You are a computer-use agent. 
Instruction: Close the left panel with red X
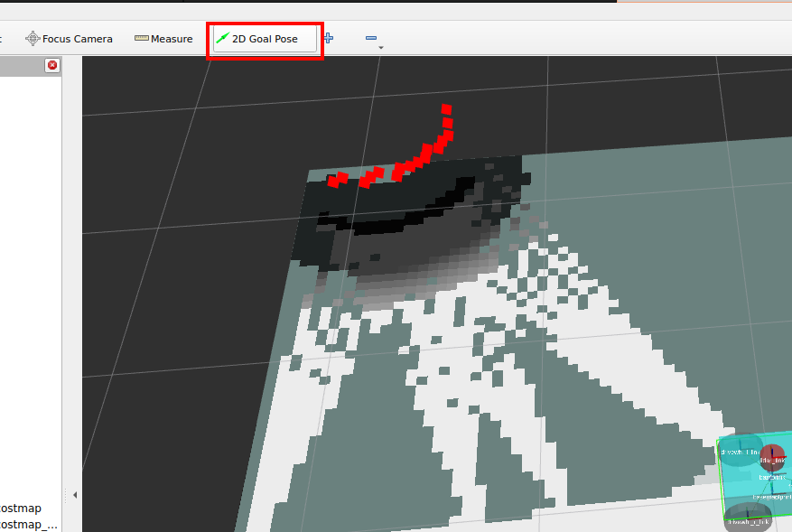52,65
